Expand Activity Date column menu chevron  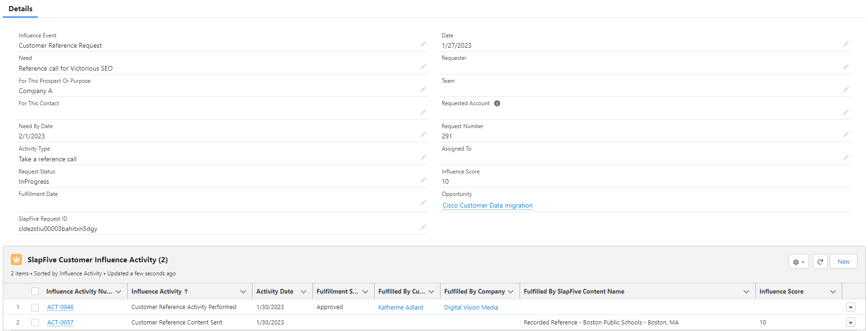304,292
